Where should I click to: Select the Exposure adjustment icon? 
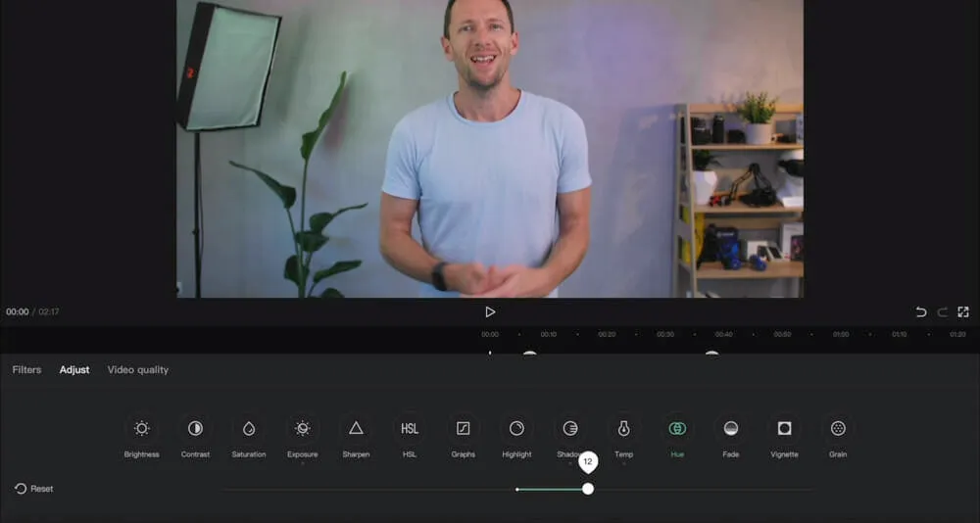pyautogui.click(x=302, y=429)
